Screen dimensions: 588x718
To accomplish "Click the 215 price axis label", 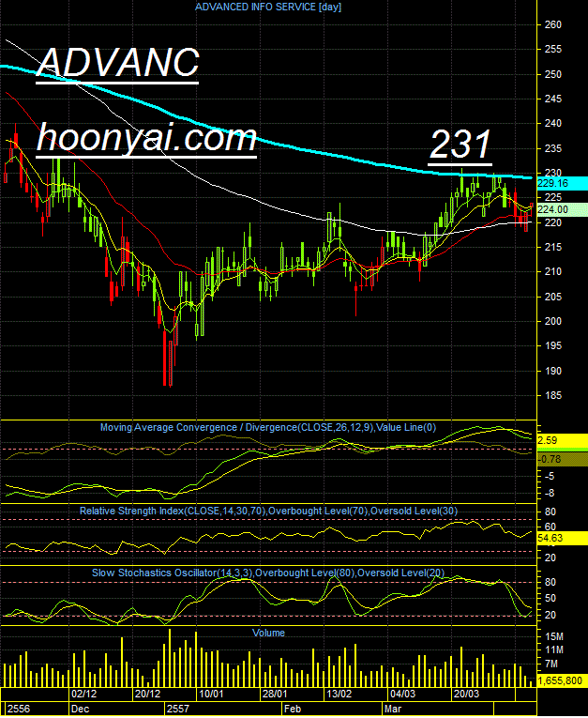I will pos(553,247).
